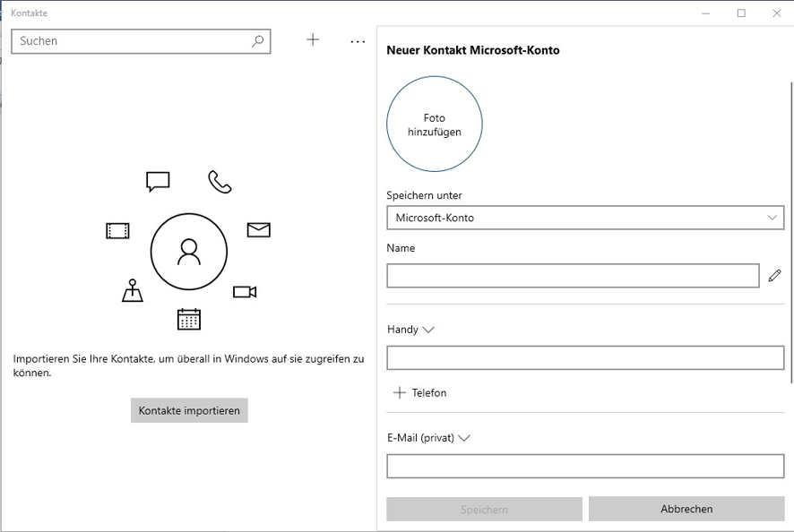794x532 pixels.
Task: Click the video camera icon
Action: click(x=245, y=292)
